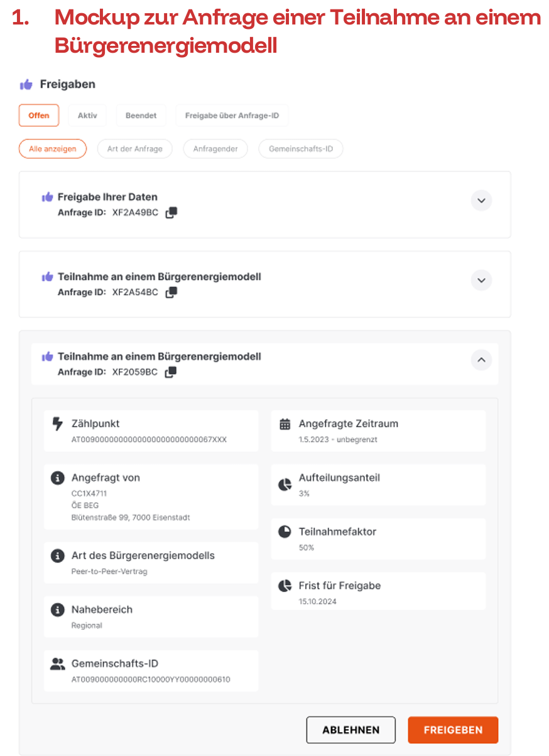The height and width of the screenshot is (756, 549).
Task: Open Freigabe über Anfrage-ID tab
Action: point(232,116)
